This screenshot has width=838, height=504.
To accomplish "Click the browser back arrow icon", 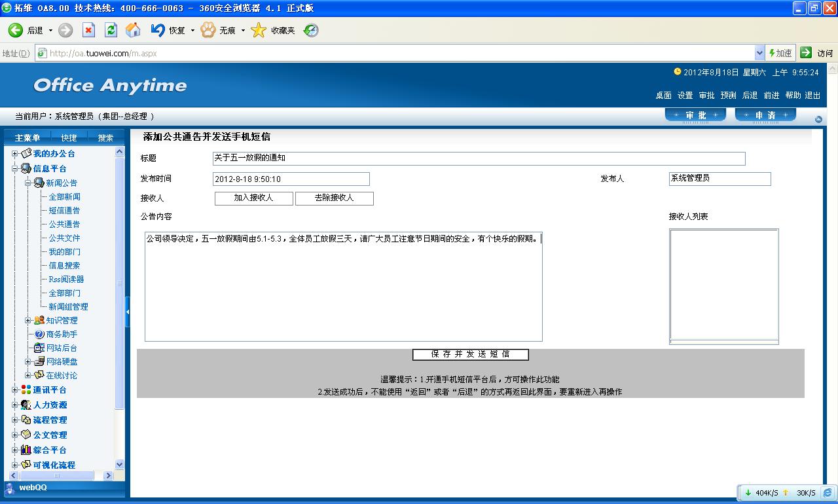I will click(x=16, y=30).
